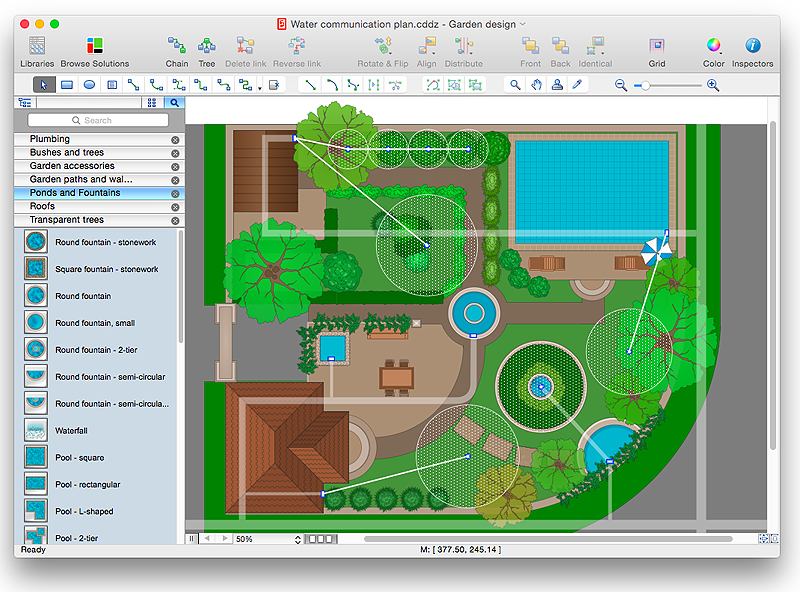Viewport: 800px width, 592px height.
Task: Open the connector tools dropdown arrow
Action: pyautogui.click(x=260, y=88)
